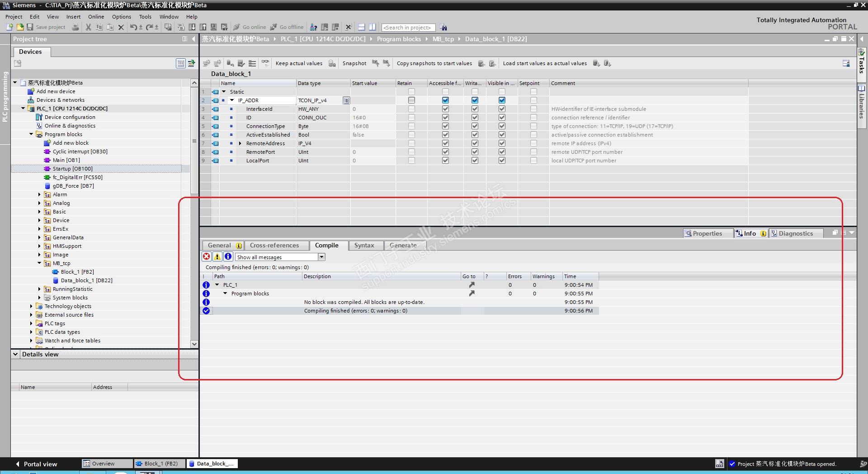This screenshot has width=868, height=474.
Task: Open the Online menu
Action: 96,17
